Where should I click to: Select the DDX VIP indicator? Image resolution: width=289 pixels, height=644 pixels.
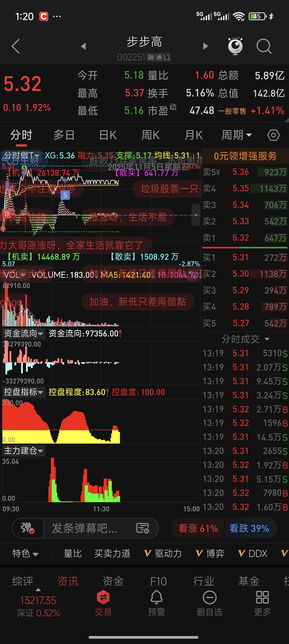pyautogui.click(x=253, y=553)
